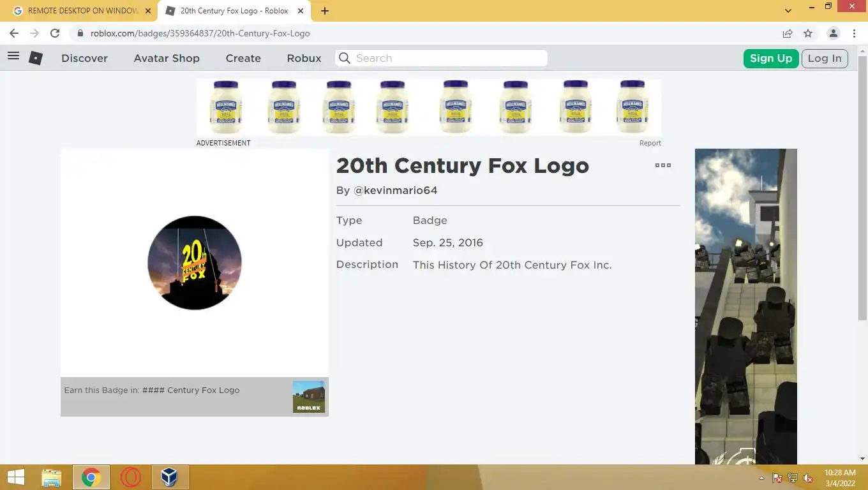The width and height of the screenshot is (868, 490).
Task: Click the description text This History Of 20th Century Fox Inc.
Action: pyautogui.click(x=512, y=265)
